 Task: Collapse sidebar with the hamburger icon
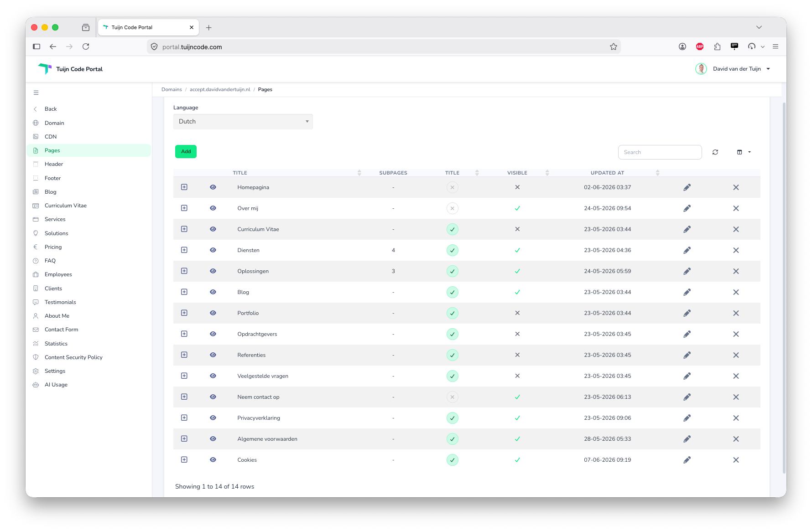point(36,93)
